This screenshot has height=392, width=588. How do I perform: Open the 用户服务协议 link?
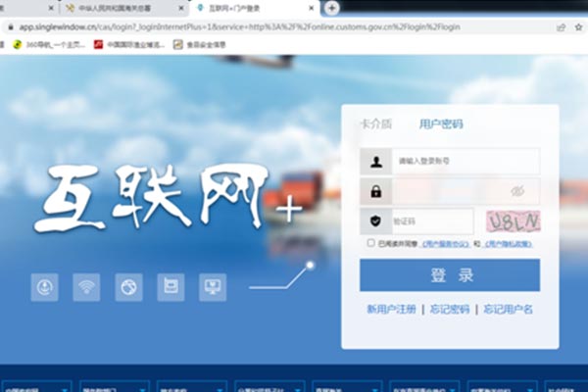[445, 244]
